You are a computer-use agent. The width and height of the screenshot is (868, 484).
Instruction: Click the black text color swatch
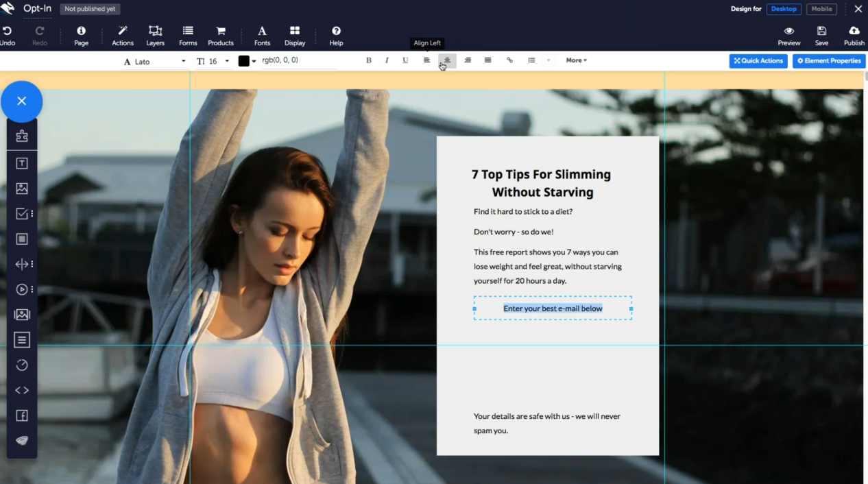point(243,61)
